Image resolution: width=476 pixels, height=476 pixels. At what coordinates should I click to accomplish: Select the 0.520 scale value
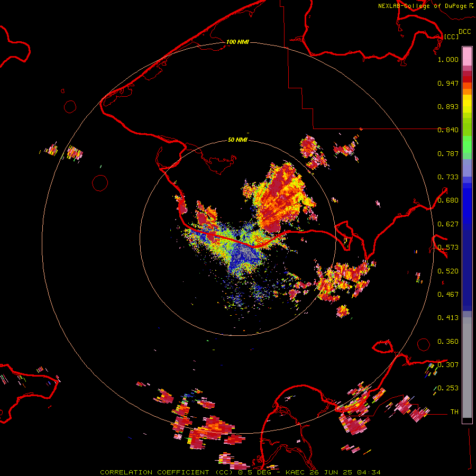click(448, 271)
